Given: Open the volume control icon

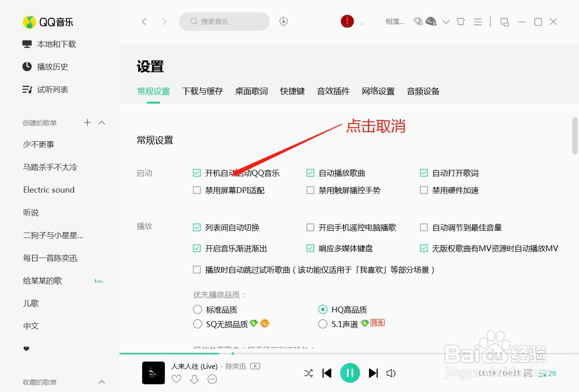Looking at the screenshot, I should 391,373.
